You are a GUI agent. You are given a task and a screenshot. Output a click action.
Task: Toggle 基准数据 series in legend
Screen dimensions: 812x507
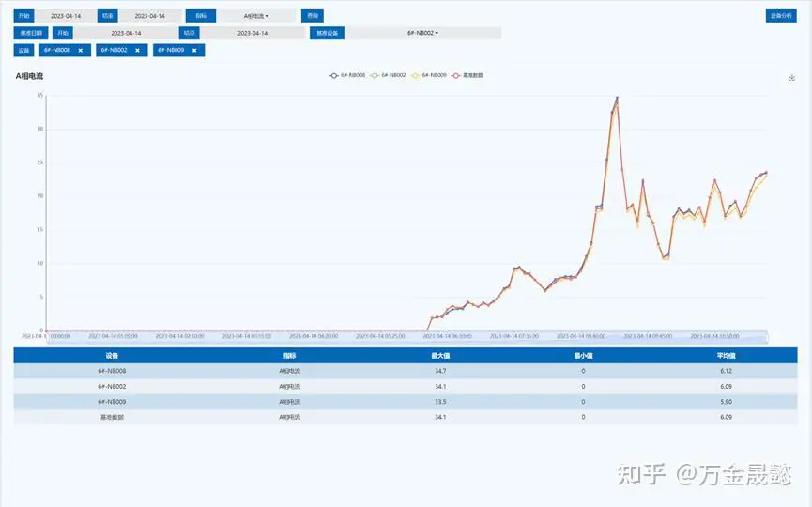[x=467, y=75]
